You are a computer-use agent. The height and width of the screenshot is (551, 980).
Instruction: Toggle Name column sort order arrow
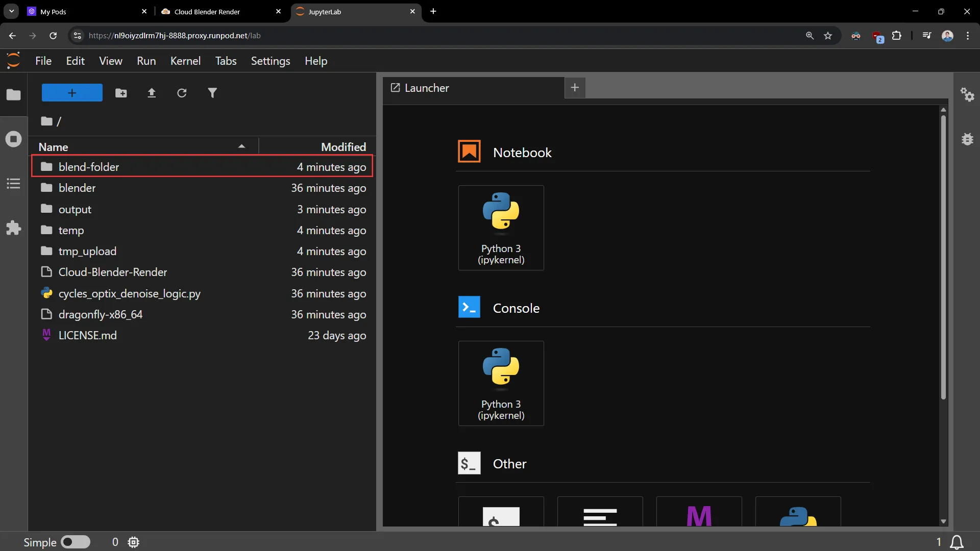tap(241, 147)
